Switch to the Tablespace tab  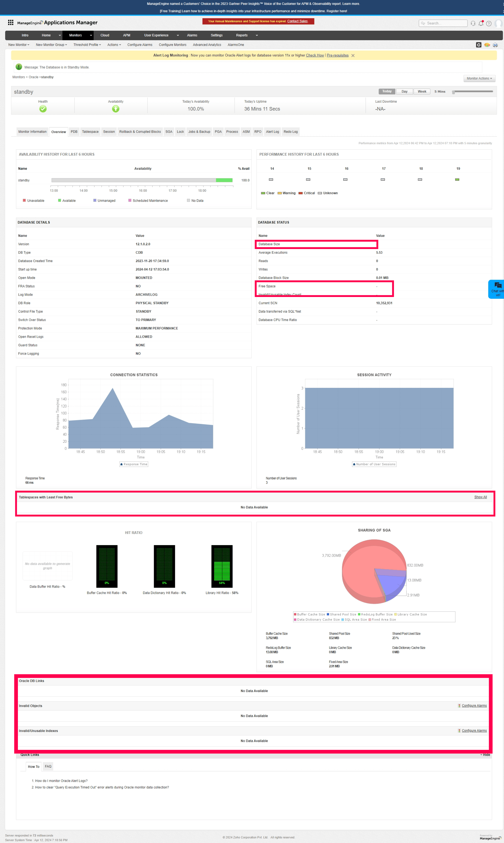(x=90, y=132)
